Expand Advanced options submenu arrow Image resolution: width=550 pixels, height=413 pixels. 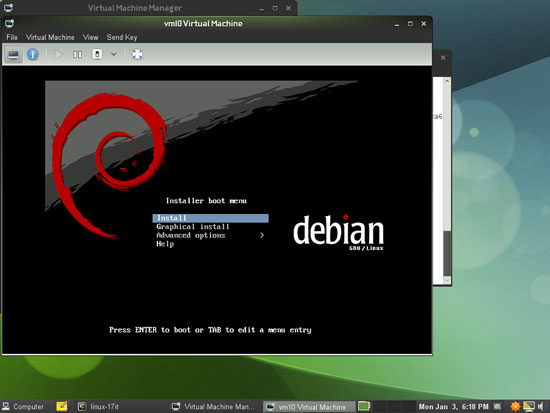click(262, 235)
